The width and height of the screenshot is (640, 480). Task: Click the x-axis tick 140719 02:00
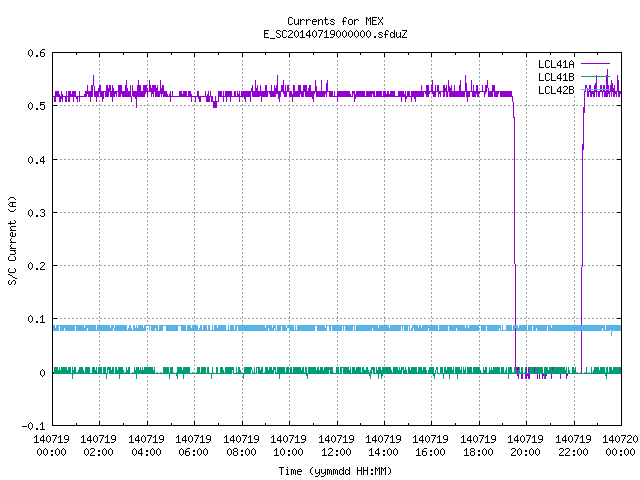pyautogui.click(x=98, y=446)
